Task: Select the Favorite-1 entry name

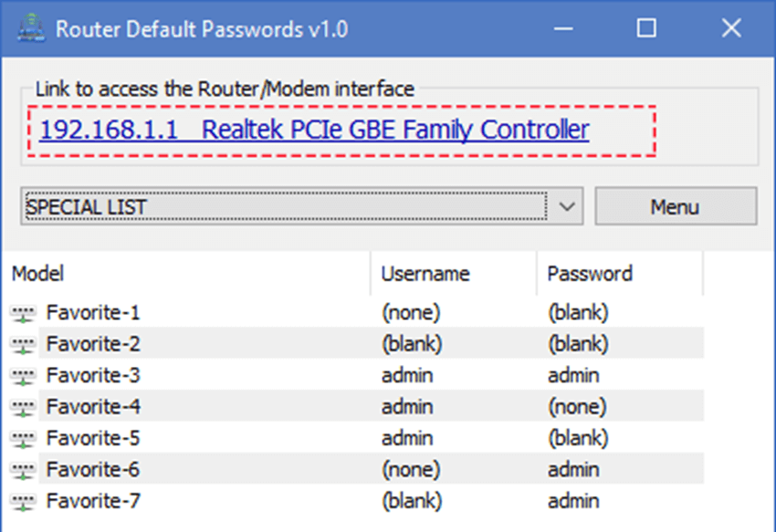Action: [x=93, y=313]
